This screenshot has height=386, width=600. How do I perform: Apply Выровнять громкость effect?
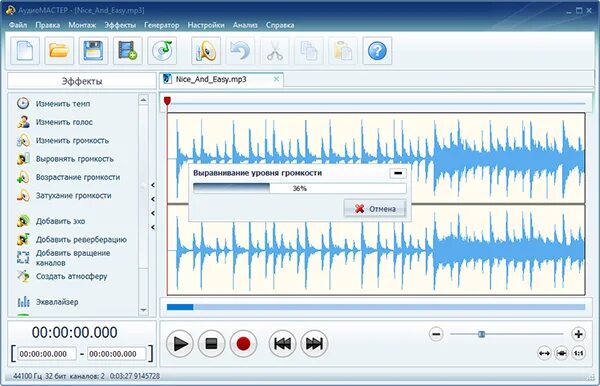[65, 159]
